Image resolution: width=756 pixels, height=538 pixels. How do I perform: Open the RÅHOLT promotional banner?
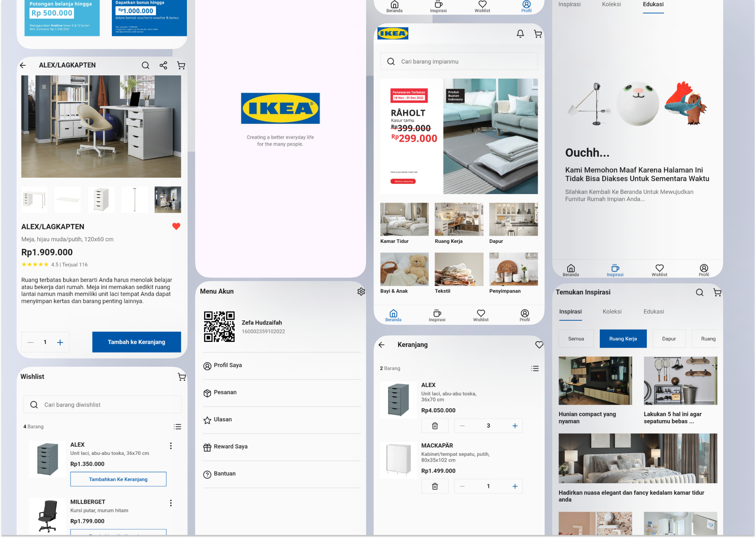459,136
